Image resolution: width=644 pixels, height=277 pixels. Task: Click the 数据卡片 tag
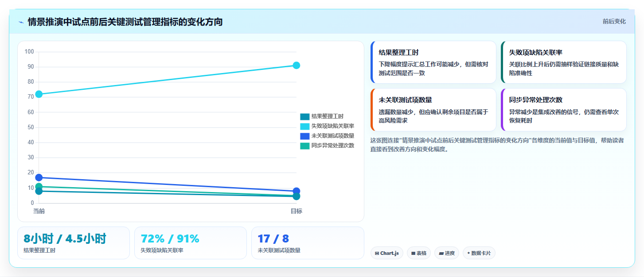[479, 253]
